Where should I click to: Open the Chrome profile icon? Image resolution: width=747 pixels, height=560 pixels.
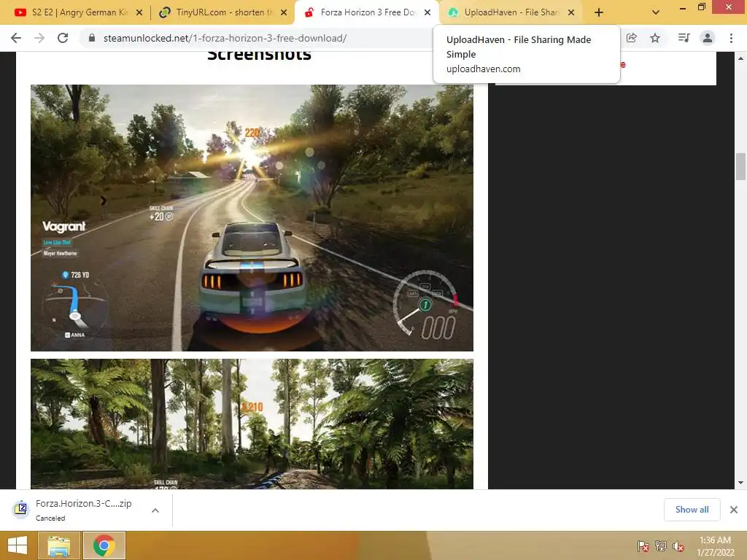(708, 38)
